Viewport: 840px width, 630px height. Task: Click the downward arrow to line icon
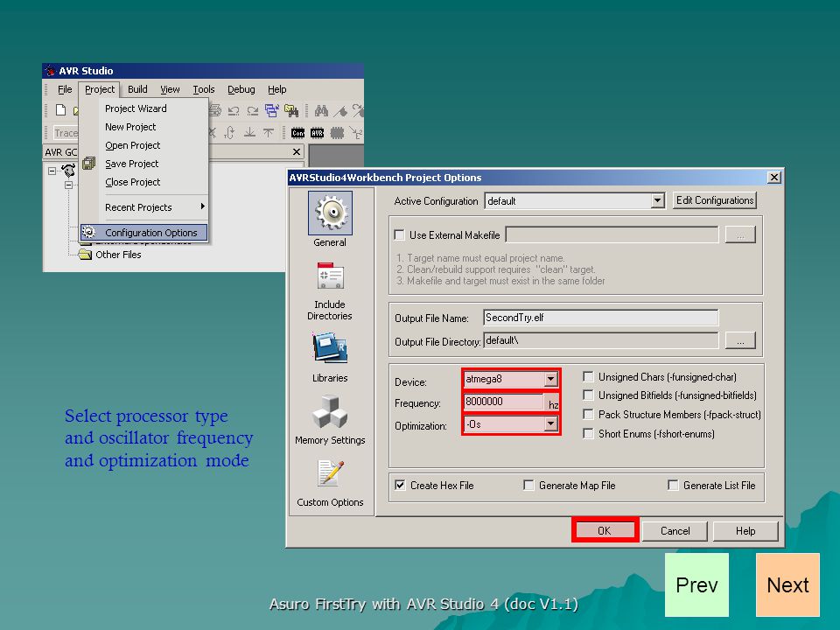[x=249, y=132]
